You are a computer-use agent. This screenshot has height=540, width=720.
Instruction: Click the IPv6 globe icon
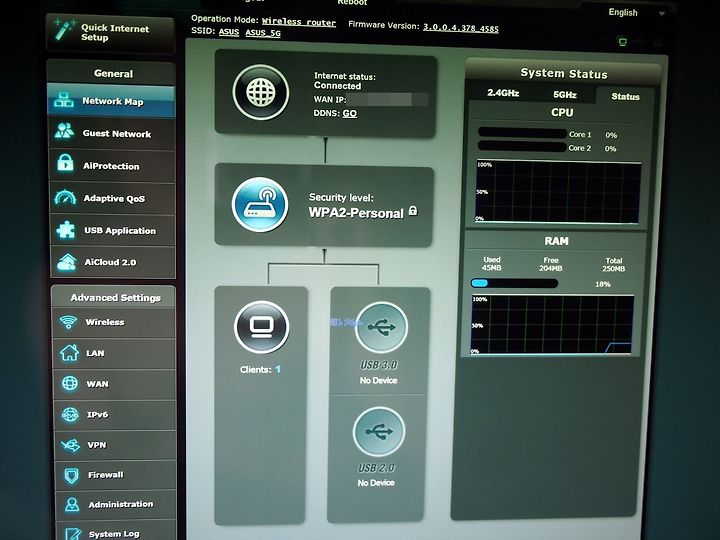click(x=70, y=414)
